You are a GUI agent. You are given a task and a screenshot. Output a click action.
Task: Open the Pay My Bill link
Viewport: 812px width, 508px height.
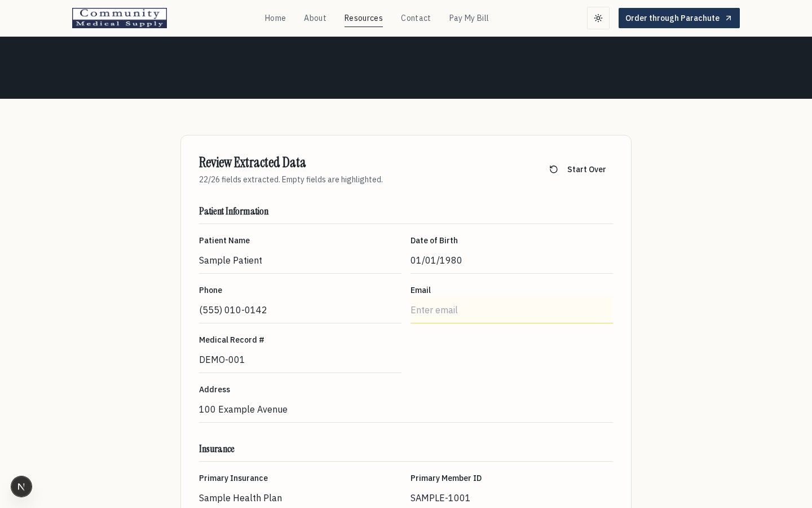[x=469, y=18]
